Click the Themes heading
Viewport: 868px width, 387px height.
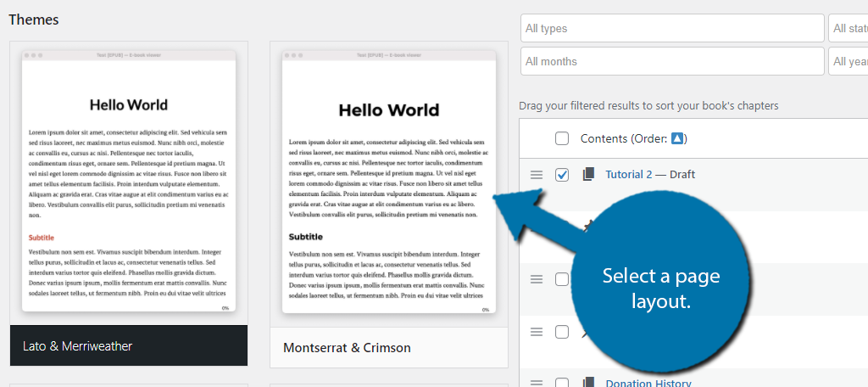(x=34, y=20)
